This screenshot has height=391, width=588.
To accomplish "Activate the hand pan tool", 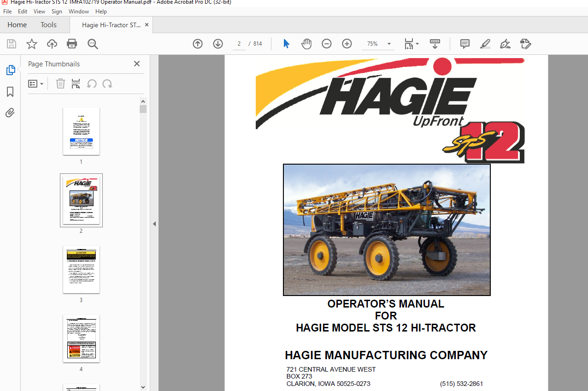I will (x=306, y=44).
